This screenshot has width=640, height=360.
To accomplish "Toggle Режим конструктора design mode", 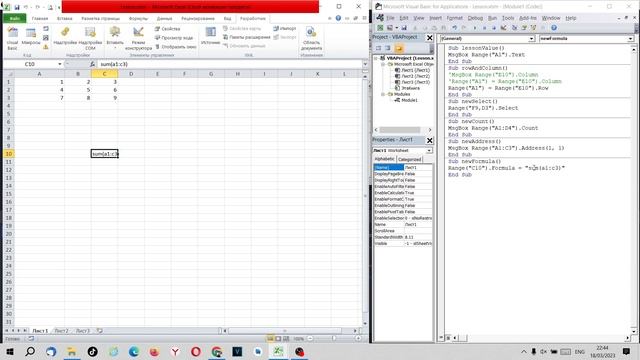I will coord(138,38).
